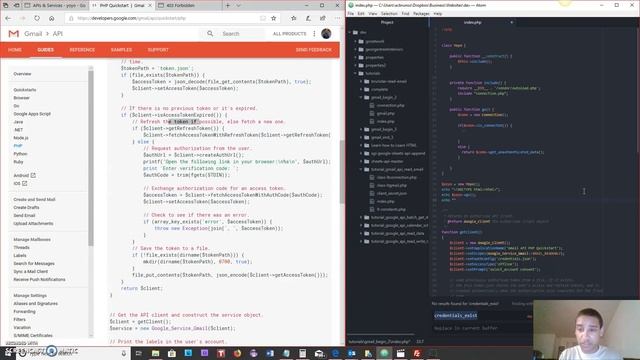This screenshot has height=360, width=640.
Task: Switch to the REFERENCE tab
Action: point(82,50)
